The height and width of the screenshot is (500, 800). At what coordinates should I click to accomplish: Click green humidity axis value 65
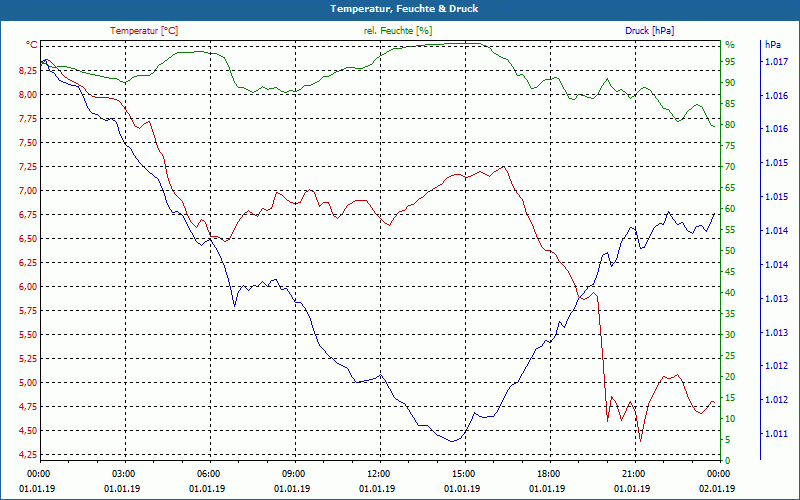(730, 188)
